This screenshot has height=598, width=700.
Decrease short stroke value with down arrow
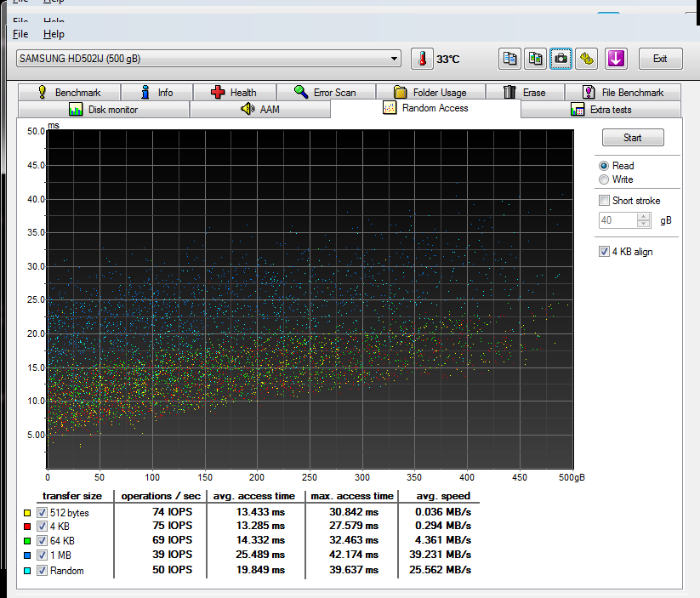[x=644, y=224]
